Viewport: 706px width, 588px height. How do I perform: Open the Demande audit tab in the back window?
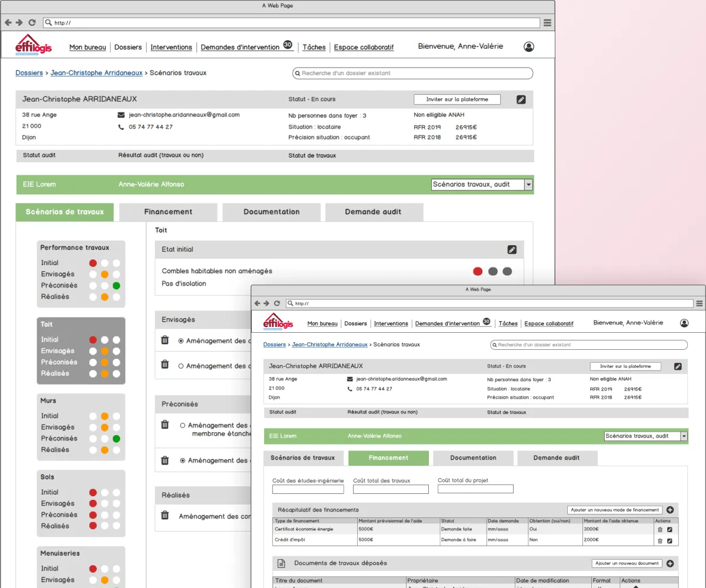373,212
